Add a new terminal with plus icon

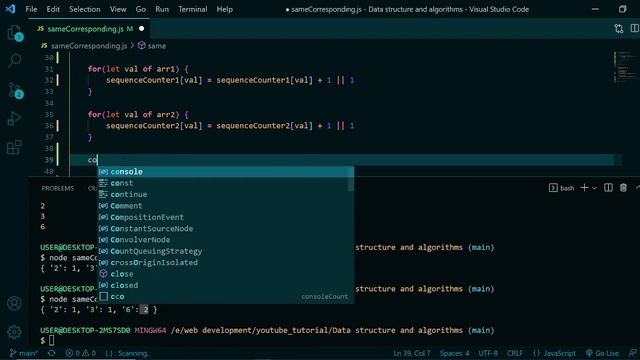(x=584, y=187)
